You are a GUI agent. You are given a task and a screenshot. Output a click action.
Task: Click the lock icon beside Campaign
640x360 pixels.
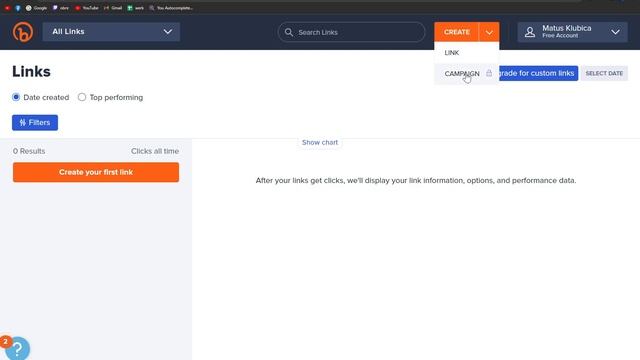click(489, 73)
